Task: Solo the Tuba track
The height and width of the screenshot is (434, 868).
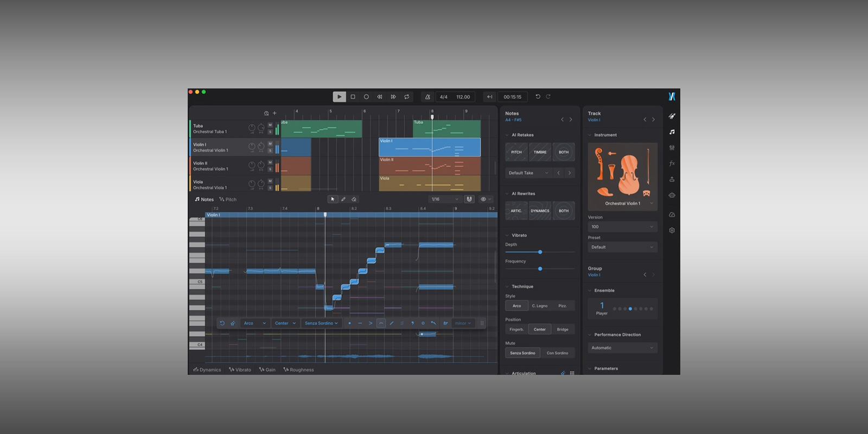Action: tap(270, 132)
